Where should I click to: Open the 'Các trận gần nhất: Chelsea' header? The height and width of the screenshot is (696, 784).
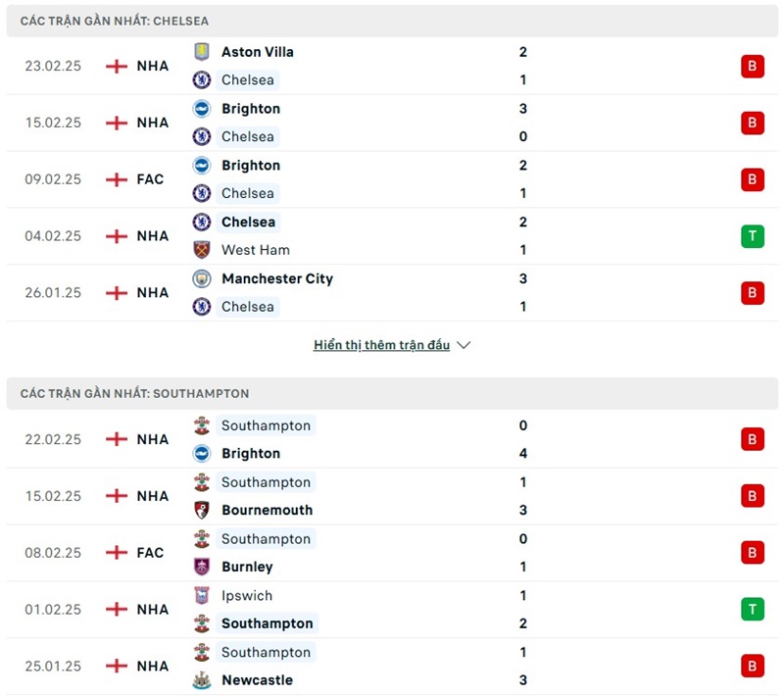[x=115, y=21]
